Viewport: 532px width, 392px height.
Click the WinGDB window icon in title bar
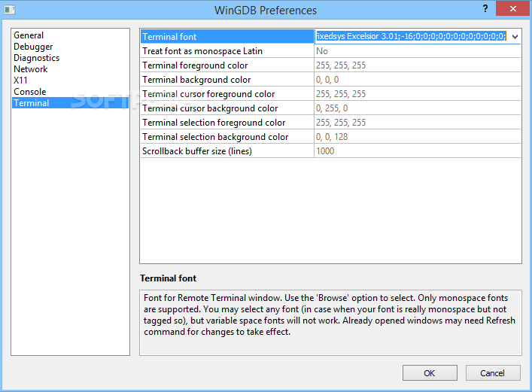10,10
